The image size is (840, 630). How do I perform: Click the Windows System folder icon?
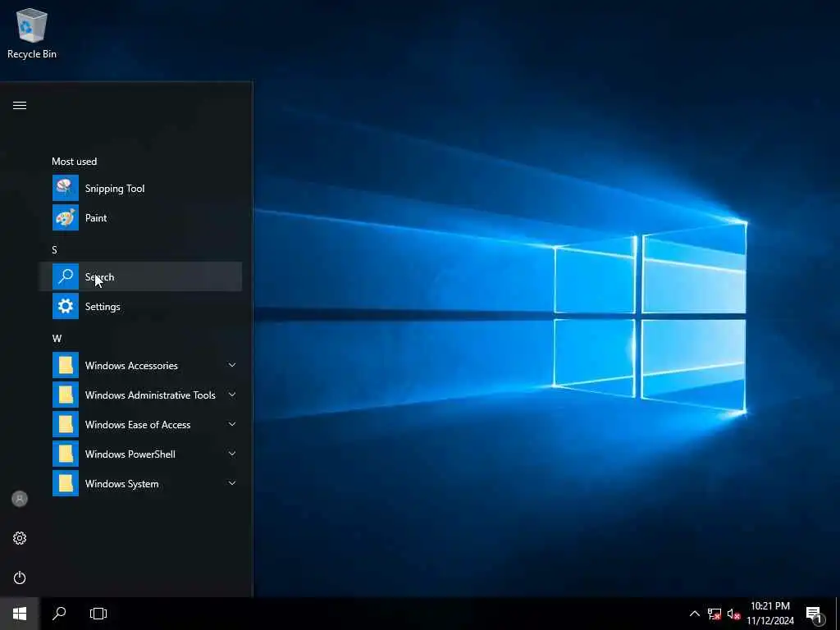coord(66,483)
